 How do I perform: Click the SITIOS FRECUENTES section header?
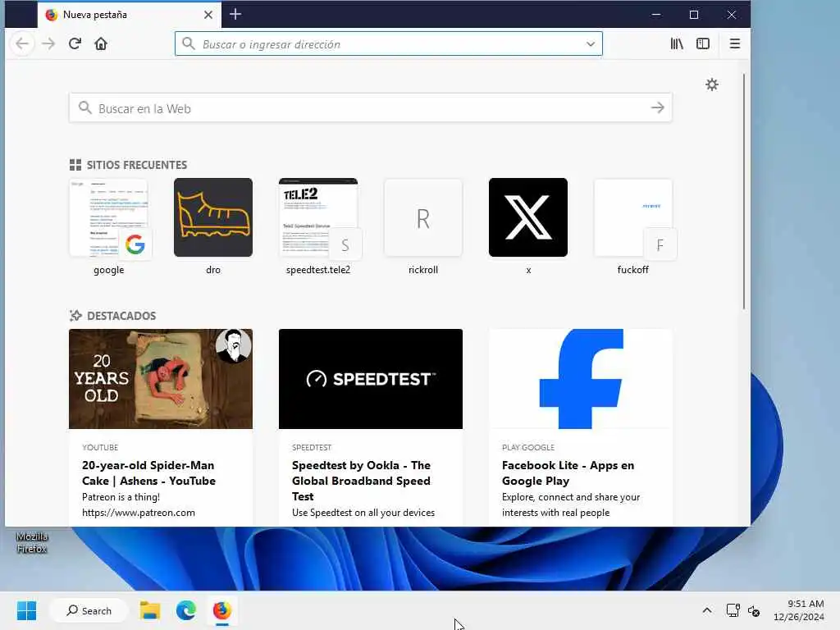(x=129, y=165)
